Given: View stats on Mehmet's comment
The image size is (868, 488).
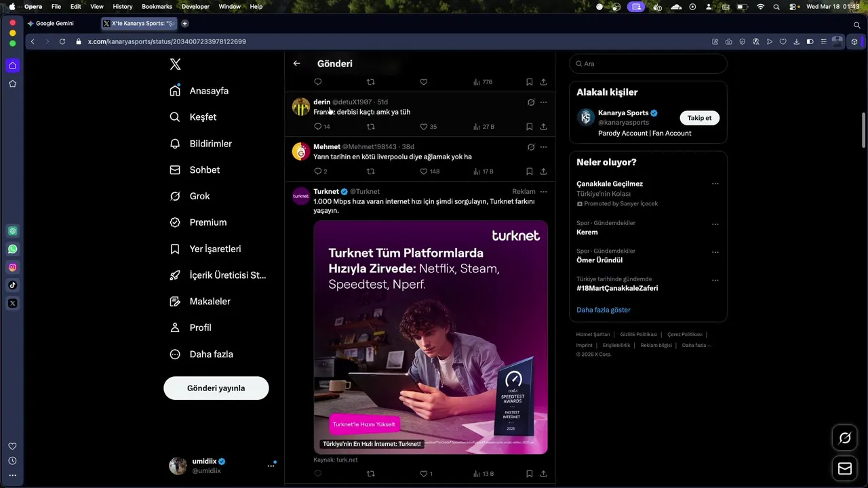Looking at the screenshot, I should [477, 171].
